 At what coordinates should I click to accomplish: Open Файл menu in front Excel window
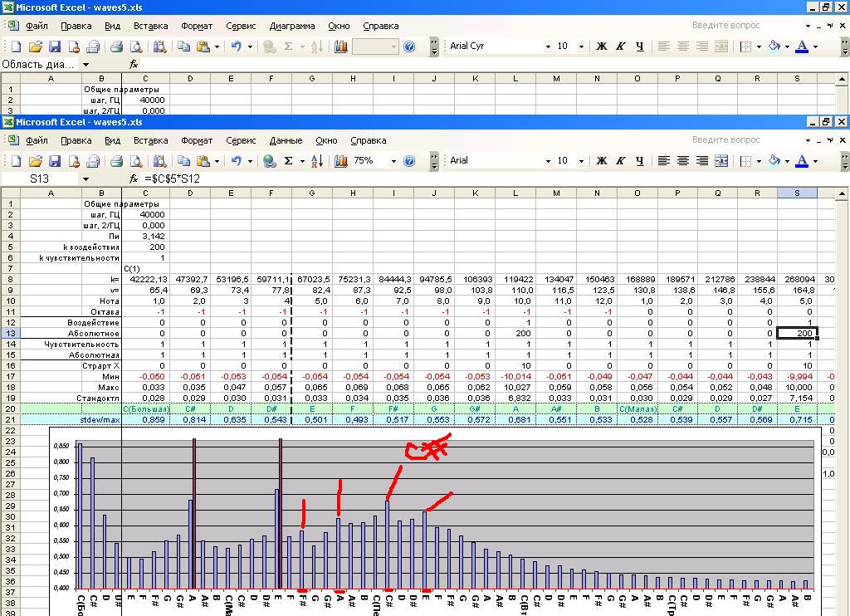click(37, 140)
